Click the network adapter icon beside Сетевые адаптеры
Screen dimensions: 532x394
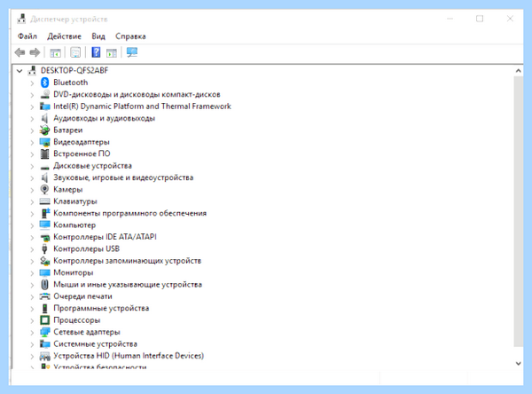(x=44, y=332)
